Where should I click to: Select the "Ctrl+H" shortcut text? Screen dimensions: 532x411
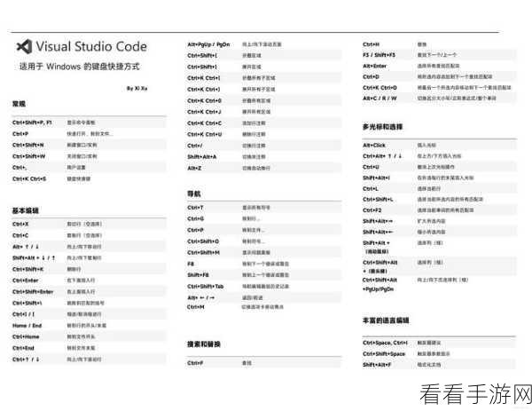click(372, 44)
